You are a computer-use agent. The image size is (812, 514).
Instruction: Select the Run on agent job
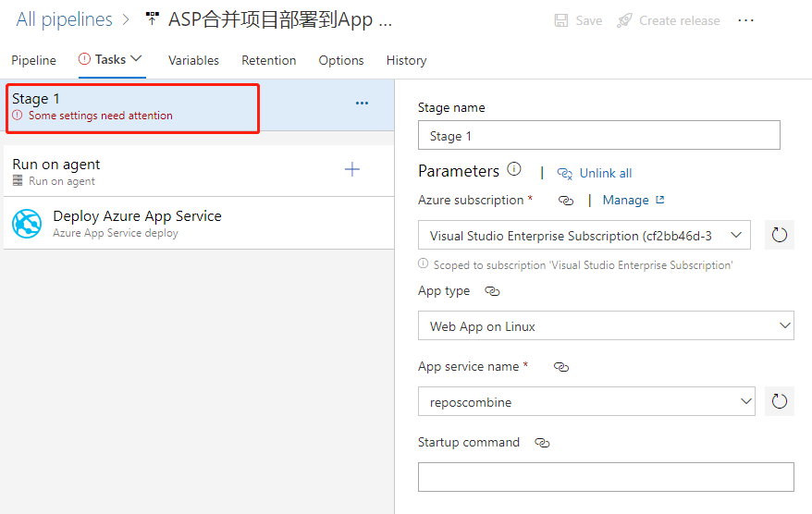point(199,171)
